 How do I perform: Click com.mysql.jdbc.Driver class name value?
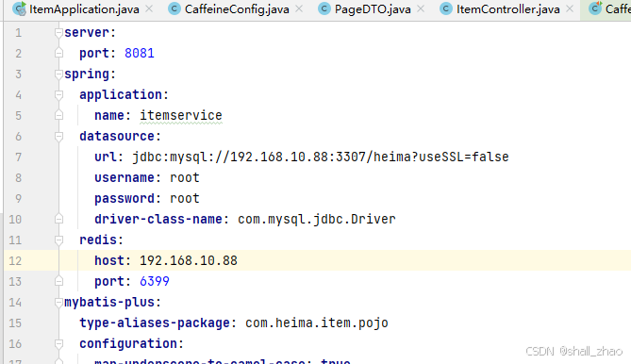click(x=317, y=219)
